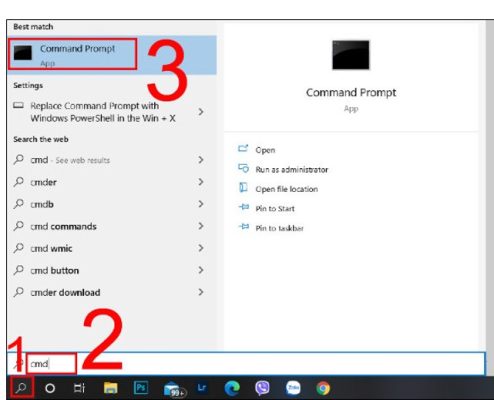Click the Run as administrator shield icon
Screen dimensions: 494x400
[243, 168]
